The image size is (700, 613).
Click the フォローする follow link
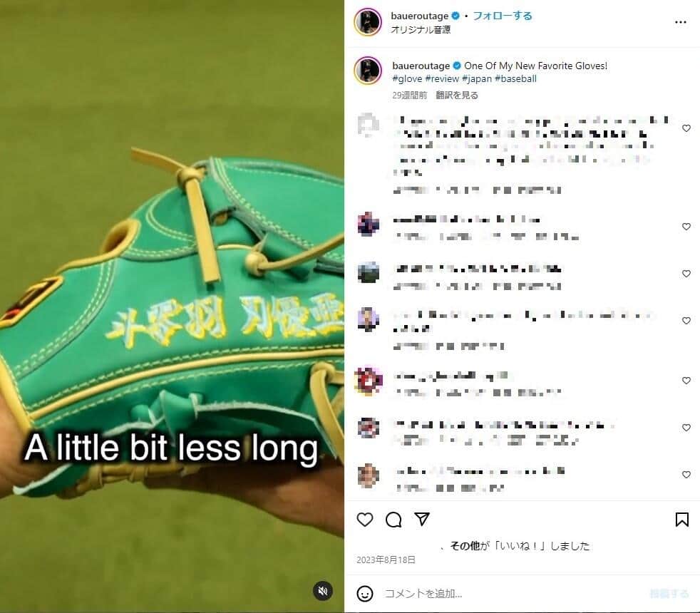coord(503,16)
